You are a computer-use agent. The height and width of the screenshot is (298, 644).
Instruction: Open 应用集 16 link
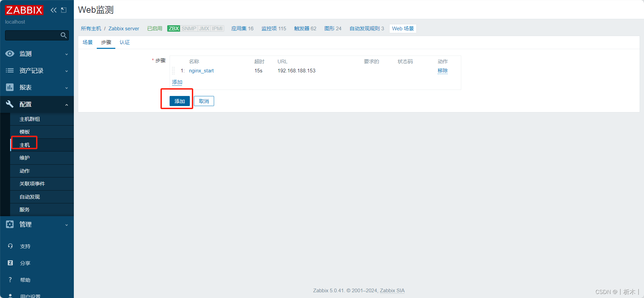[x=242, y=29]
